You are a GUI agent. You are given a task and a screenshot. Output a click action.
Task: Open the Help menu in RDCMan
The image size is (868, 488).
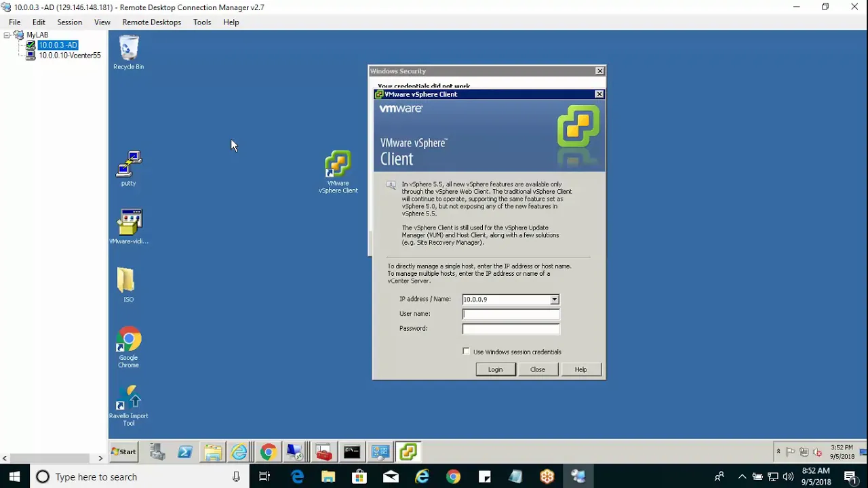tap(231, 22)
